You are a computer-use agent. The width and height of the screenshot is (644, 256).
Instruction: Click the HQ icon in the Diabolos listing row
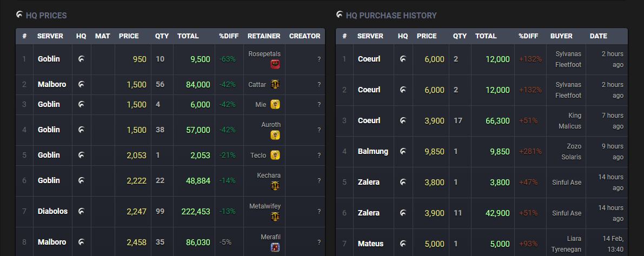pyautogui.click(x=81, y=211)
